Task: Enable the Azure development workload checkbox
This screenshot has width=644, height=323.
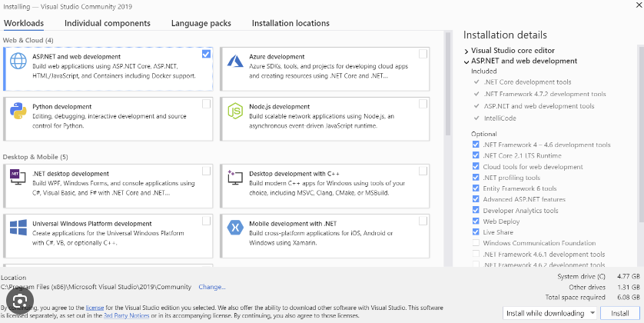Action: click(423, 54)
